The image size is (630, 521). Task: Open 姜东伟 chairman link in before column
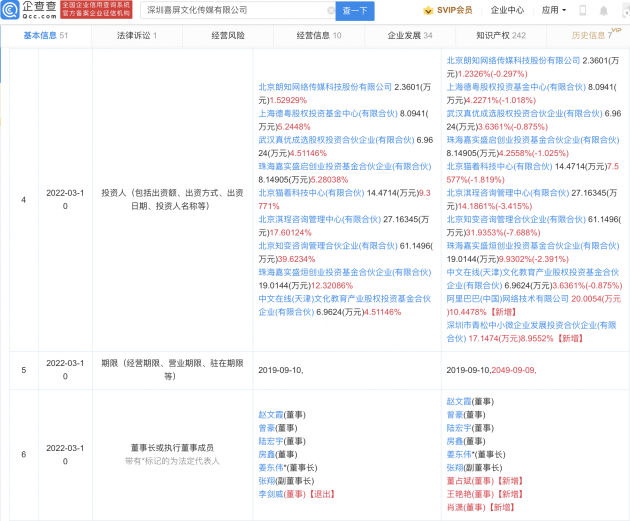pos(271,468)
